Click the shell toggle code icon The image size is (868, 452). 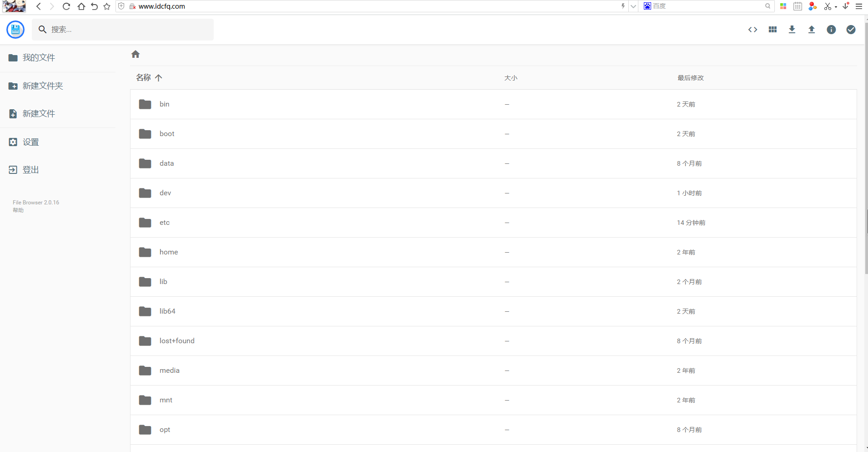[x=753, y=30]
